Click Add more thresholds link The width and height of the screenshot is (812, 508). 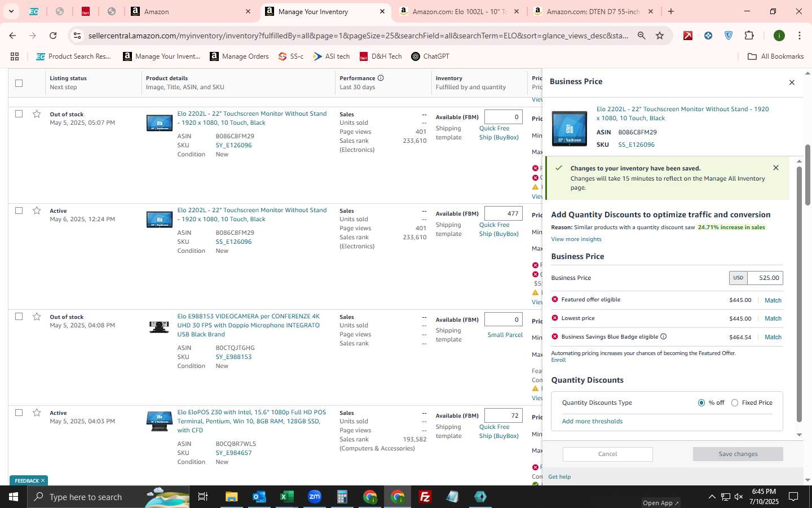pyautogui.click(x=592, y=421)
